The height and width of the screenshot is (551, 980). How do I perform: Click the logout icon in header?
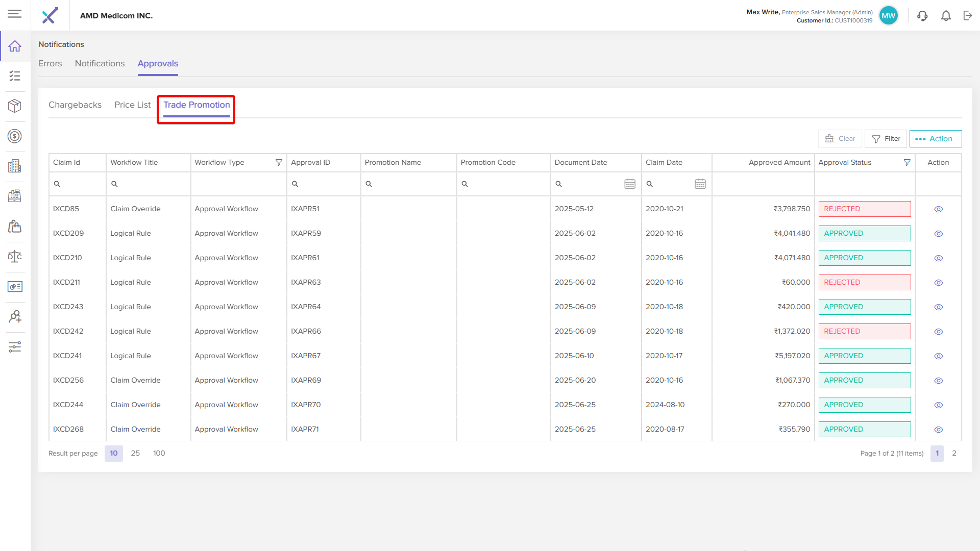click(x=968, y=16)
